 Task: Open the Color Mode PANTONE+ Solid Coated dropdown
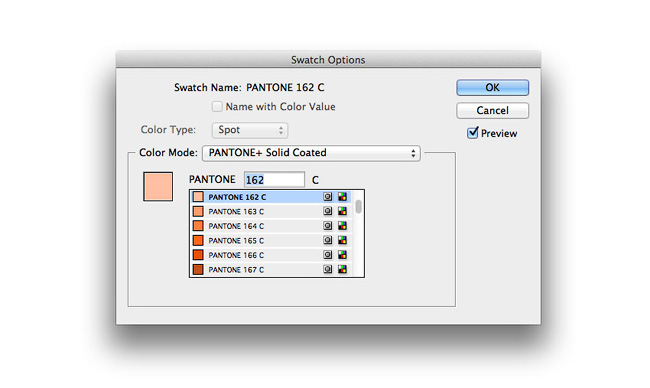tap(311, 153)
